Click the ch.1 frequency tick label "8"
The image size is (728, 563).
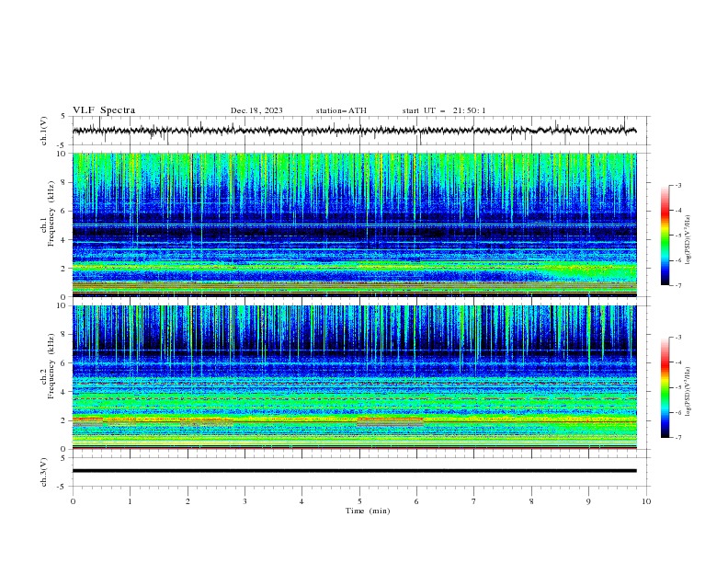pos(65,182)
